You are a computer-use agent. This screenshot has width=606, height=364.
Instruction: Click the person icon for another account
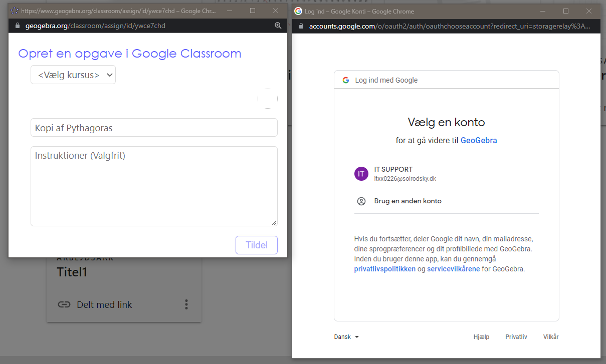361,201
